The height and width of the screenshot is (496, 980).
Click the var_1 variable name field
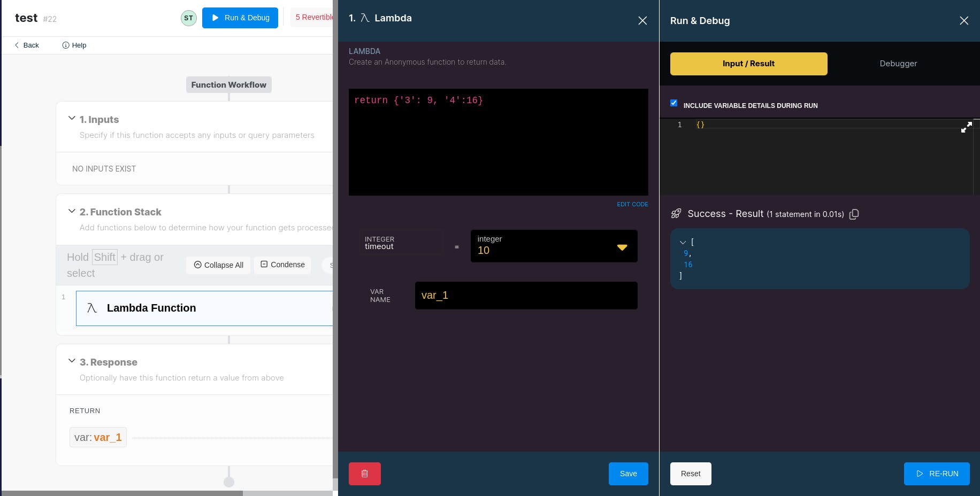click(526, 296)
